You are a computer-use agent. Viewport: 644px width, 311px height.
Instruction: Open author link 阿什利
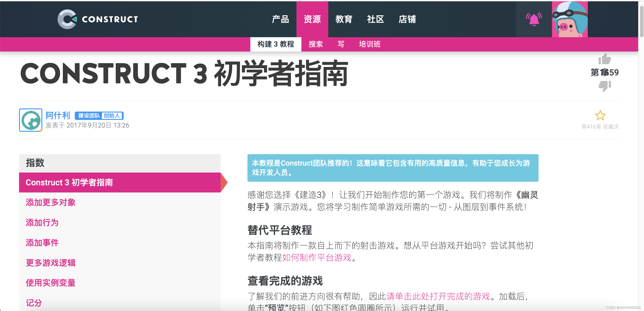(x=58, y=115)
